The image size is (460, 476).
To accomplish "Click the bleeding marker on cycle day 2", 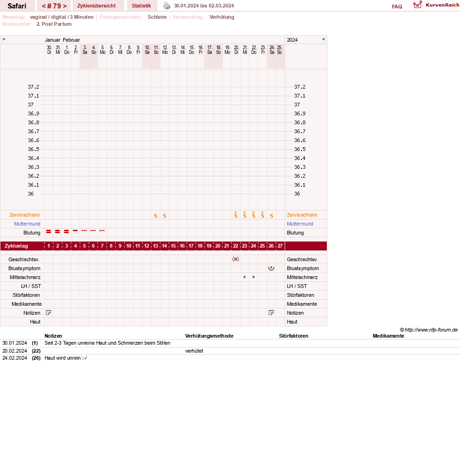I will pyautogui.click(x=57, y=231).
